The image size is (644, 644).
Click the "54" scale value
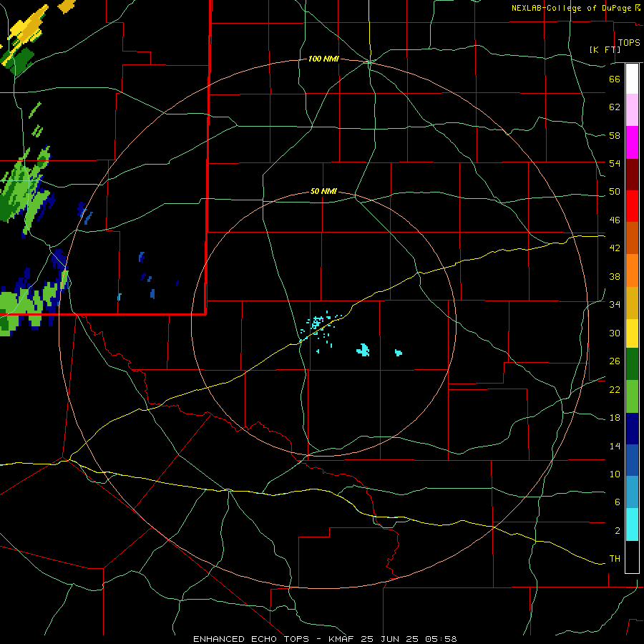pyautogui.click(x=615, y=163)
